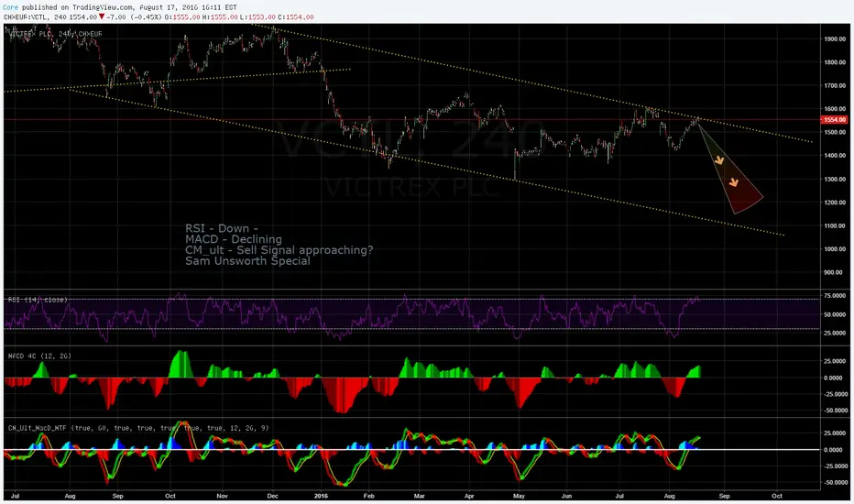The height and width of the screenshot is (504, 854).
Task: Click the 25.0000 level on RSI axis
Action: click(x=835, y=333)
